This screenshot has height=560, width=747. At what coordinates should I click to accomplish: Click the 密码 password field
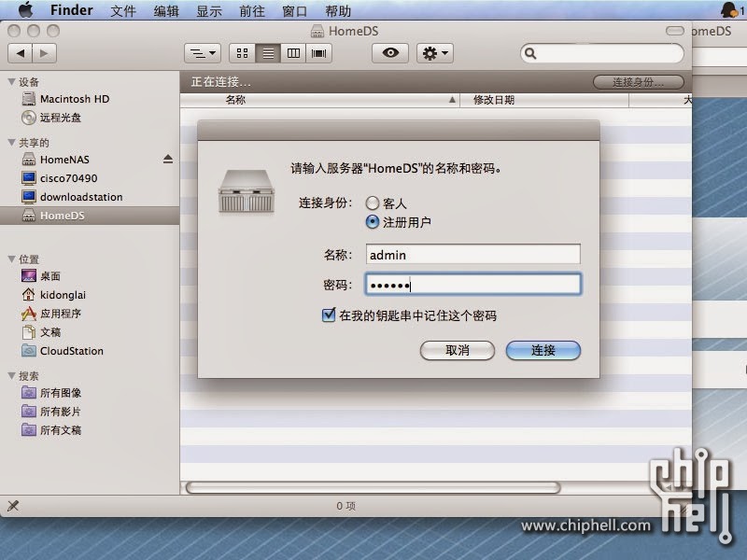click(473, 285)
